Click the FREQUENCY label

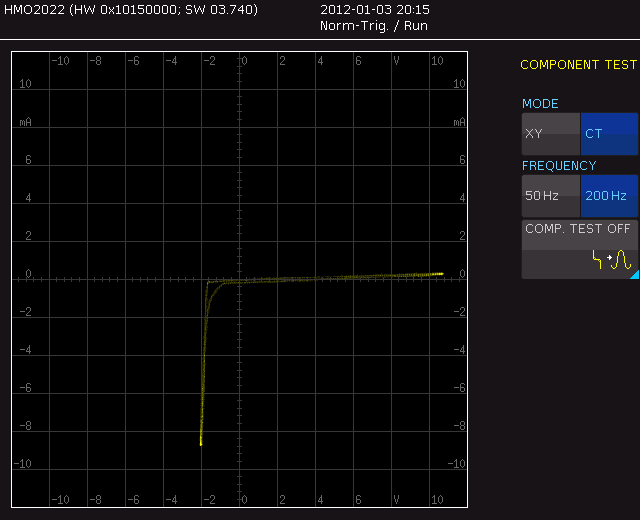(x=559, y=166)
